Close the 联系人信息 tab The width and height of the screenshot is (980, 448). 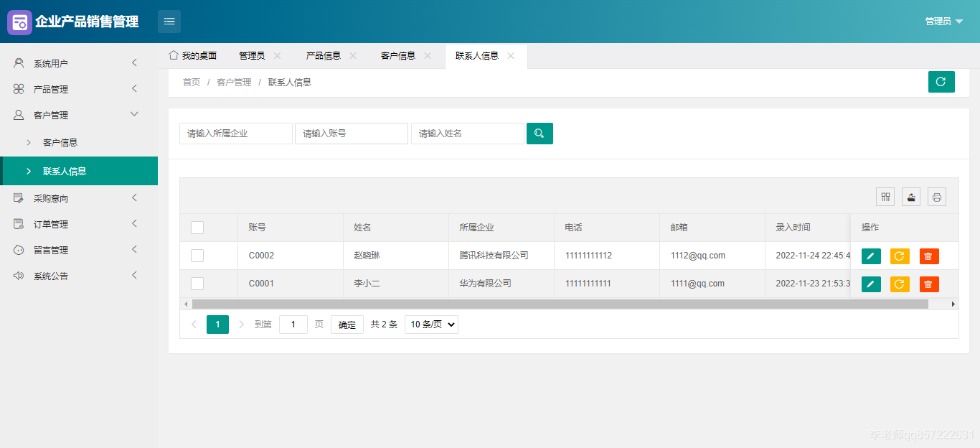coord(511,56)
